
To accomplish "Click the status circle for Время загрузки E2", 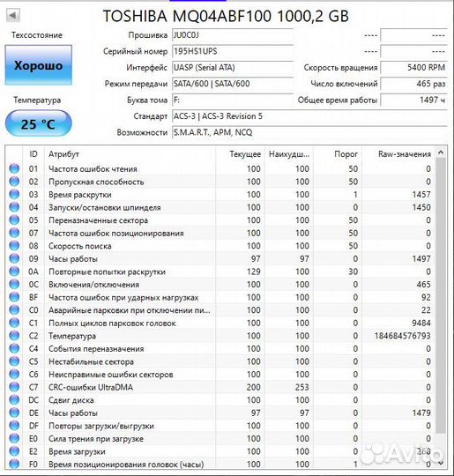I will [x=14, y=451].
